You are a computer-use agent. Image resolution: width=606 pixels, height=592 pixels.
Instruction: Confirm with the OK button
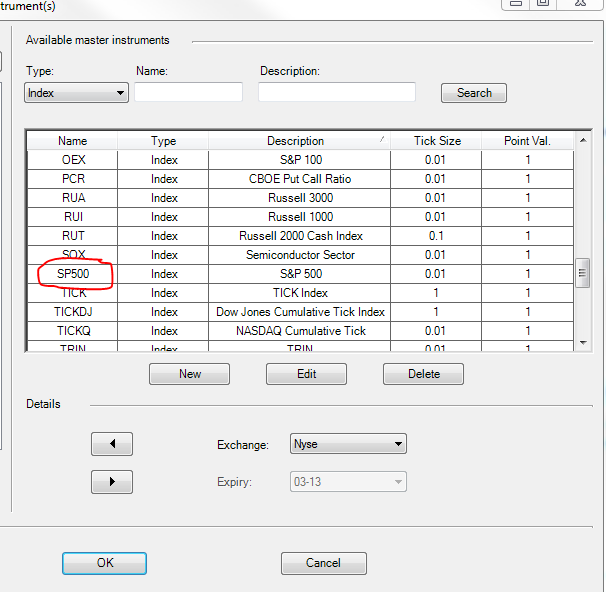tap(104, 563)
